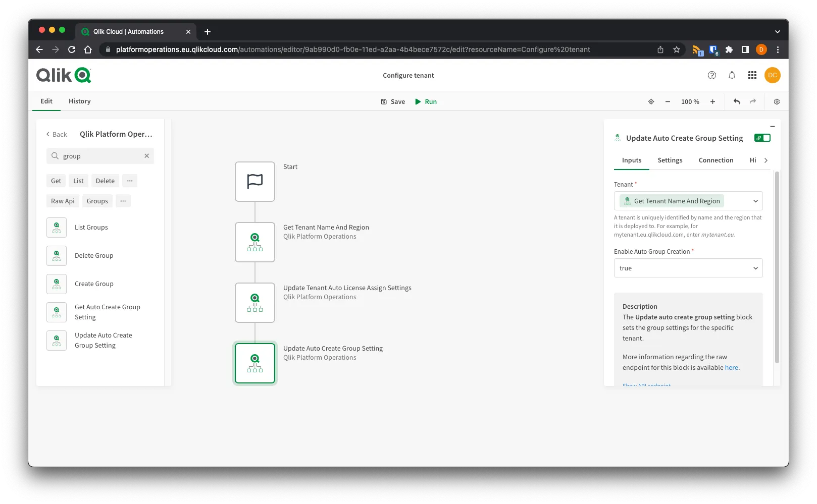Open the Connection tab in the block panel
Viewport: 817px width, 504px height.
[x=716, y=160]
